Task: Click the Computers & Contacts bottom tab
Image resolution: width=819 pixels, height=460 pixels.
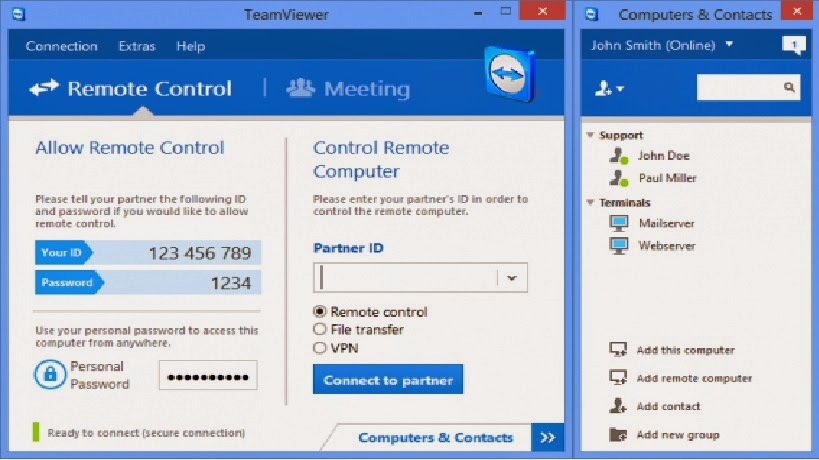Action: (435, 437)
